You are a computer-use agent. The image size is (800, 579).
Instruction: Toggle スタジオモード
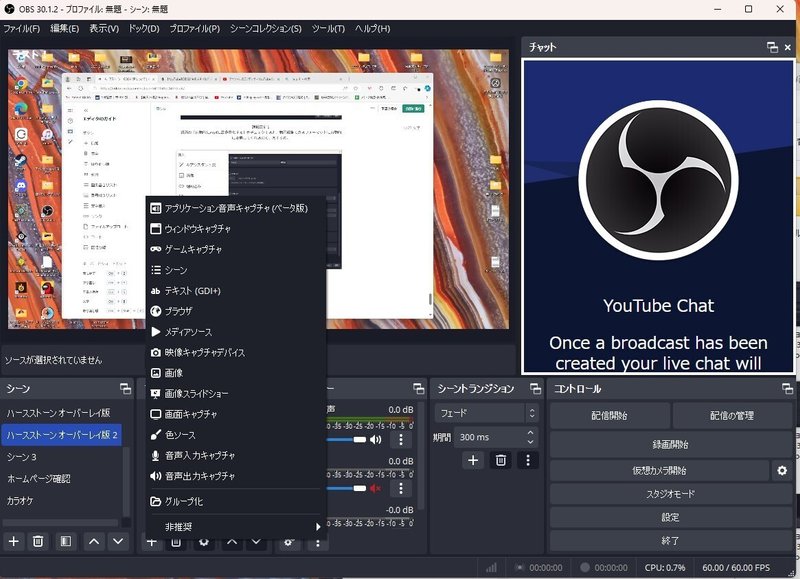[671, 494]
